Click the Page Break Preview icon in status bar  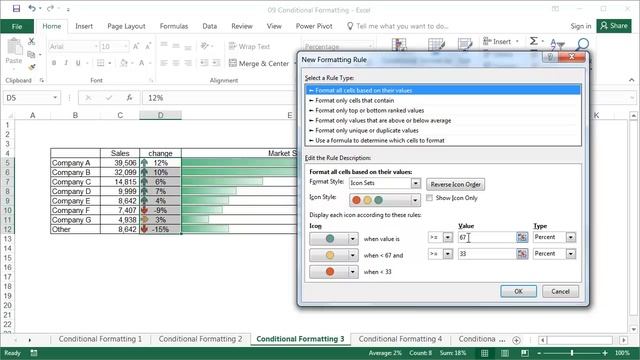[525, 353]
